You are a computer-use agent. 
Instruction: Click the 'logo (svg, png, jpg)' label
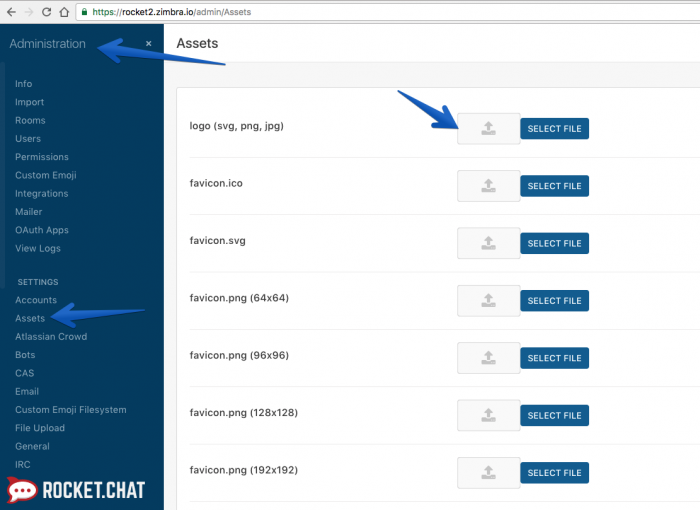[237, 126]
